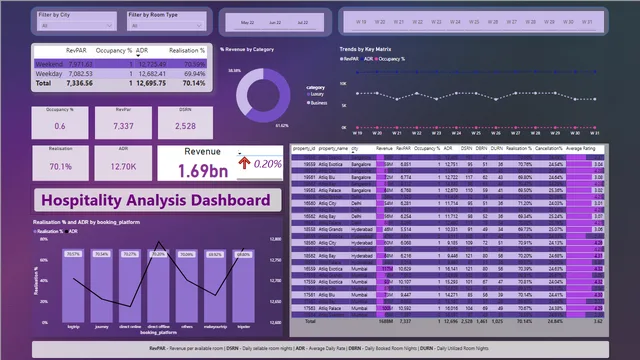
Task: Open the Filter by City dropdown
Action: [76, 26]
